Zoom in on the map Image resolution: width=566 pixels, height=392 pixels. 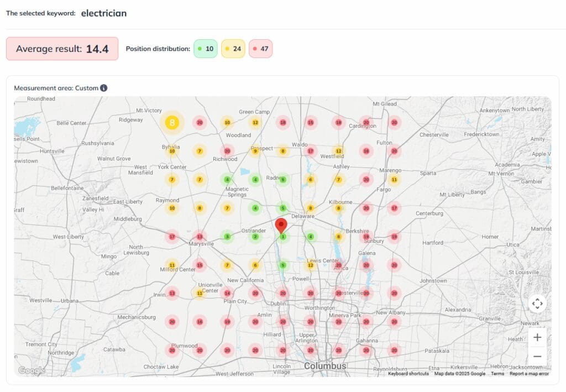click(x=537, y=337)
